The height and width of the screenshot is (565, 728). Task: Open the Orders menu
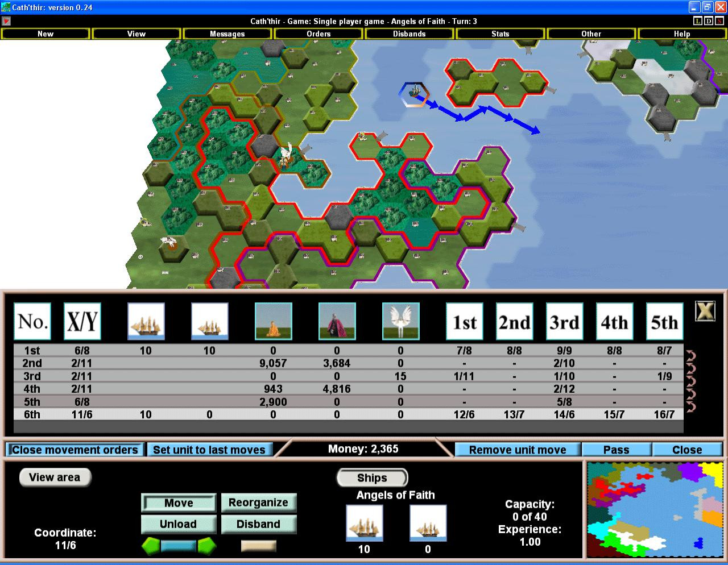point(318,34)
